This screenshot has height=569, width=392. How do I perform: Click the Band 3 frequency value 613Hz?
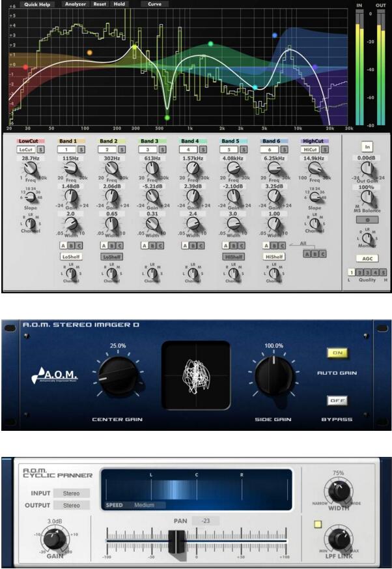click(152, 158)
